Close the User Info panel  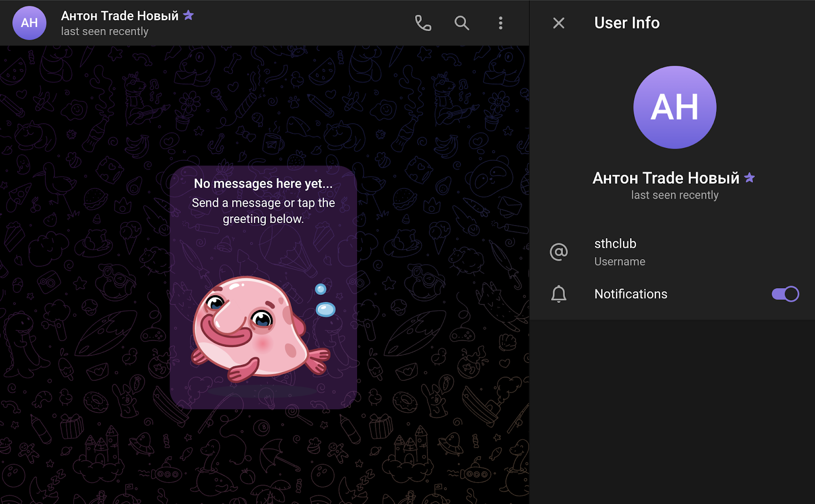click(x=559, y=23)
